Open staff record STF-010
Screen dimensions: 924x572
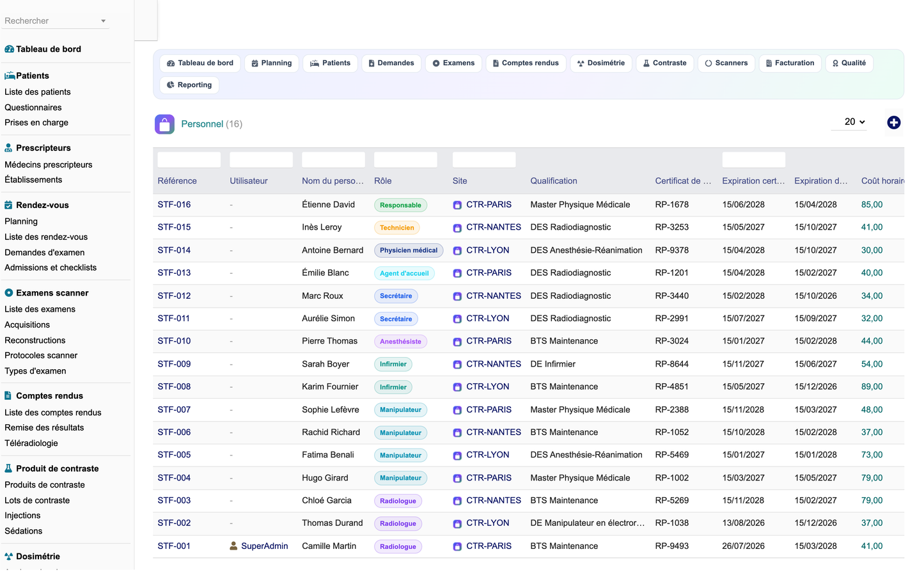[x=174, y=341]
